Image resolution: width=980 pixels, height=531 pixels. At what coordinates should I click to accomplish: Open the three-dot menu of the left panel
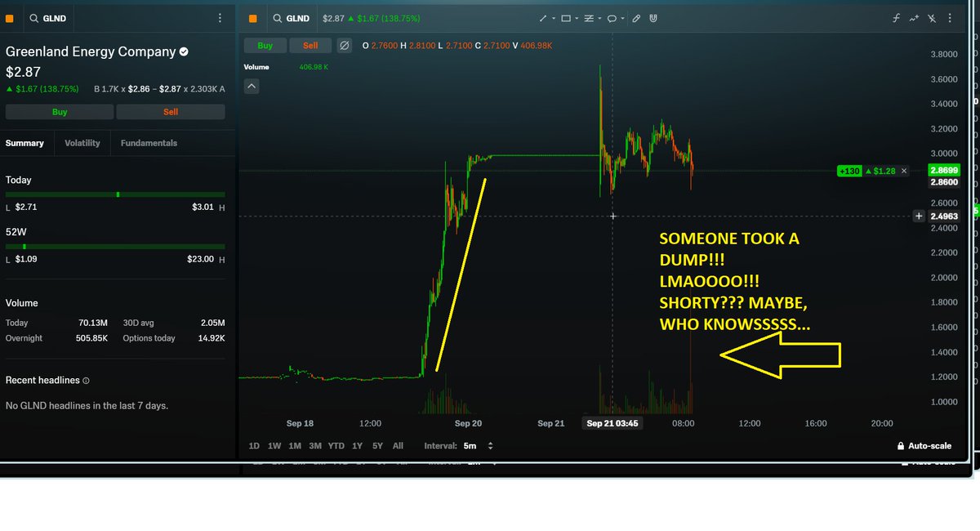click(x=219, y=18)
